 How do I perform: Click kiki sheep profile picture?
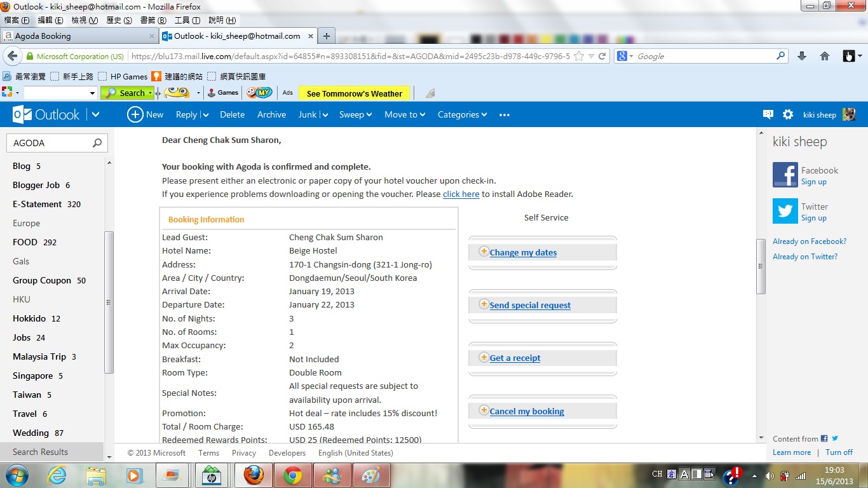point(849,114)
